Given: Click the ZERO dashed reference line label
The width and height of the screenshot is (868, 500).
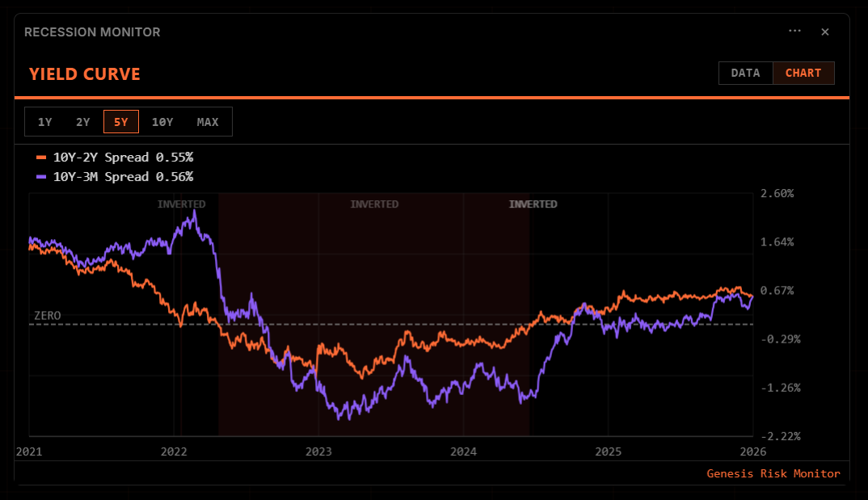Looking at the screenshot, I should pos(46,316).
